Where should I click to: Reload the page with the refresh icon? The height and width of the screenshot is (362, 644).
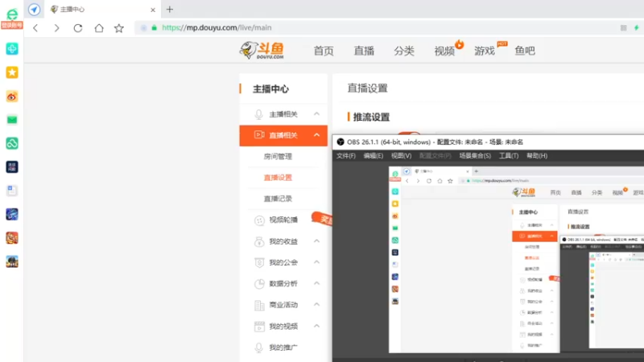coord(78,28)
